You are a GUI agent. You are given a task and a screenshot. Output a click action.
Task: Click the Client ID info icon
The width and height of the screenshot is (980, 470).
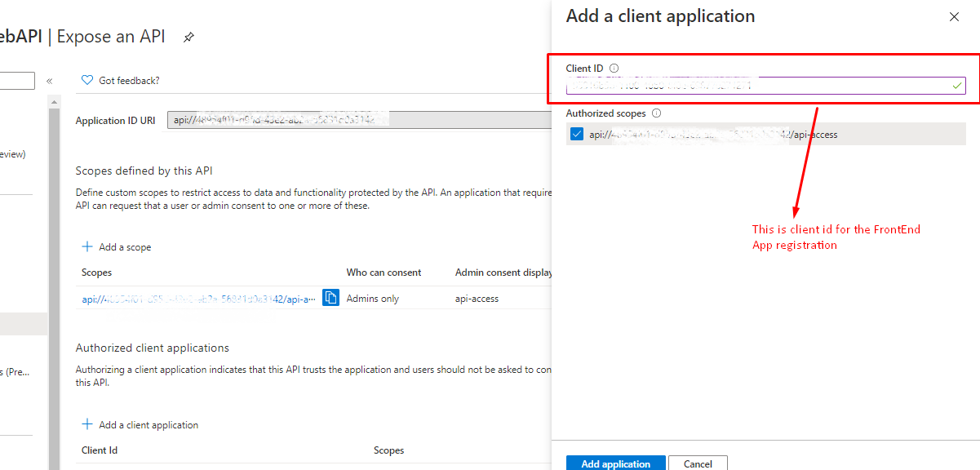coord(614,69)
